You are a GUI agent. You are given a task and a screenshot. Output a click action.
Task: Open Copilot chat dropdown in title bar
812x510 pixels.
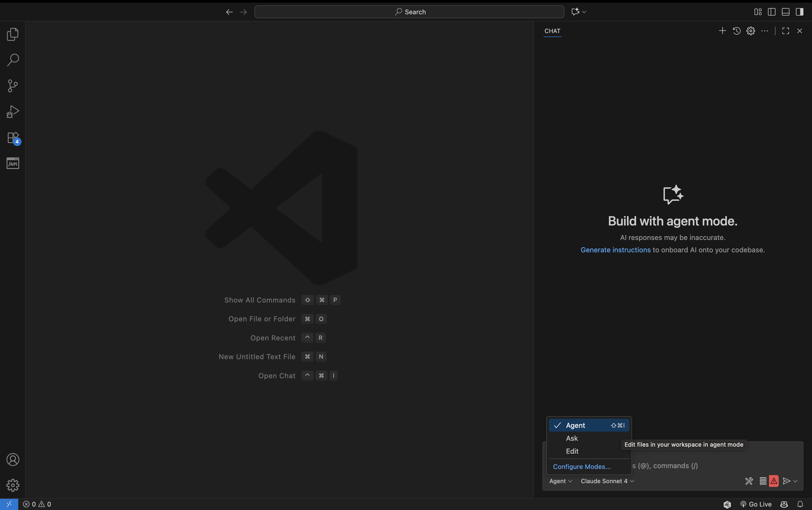584,12
